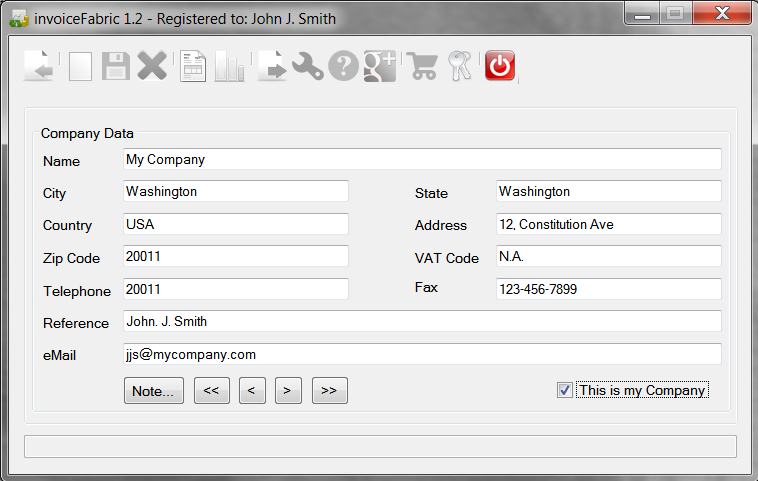Viewport: 758px width, 481px height.
Task: Click the Name field My Company
Action: pyautogui.click(x=422, y=160)
